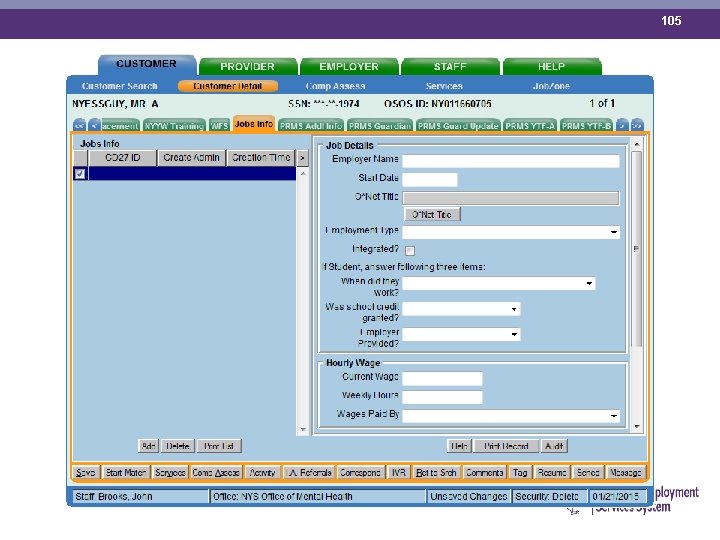Click Job Details vertical scrollbar down arrow
The height and width of the screenshot is (540, 720).
tap(637, 427)
